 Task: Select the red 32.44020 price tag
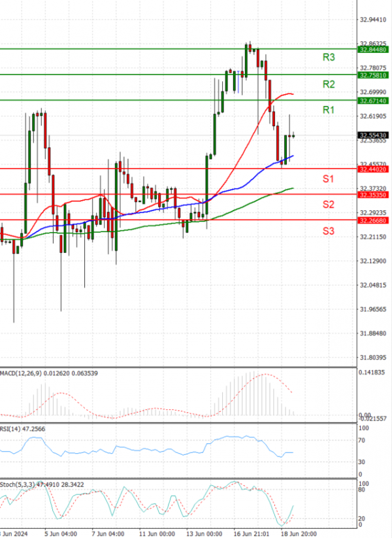(x=373, y=169)
